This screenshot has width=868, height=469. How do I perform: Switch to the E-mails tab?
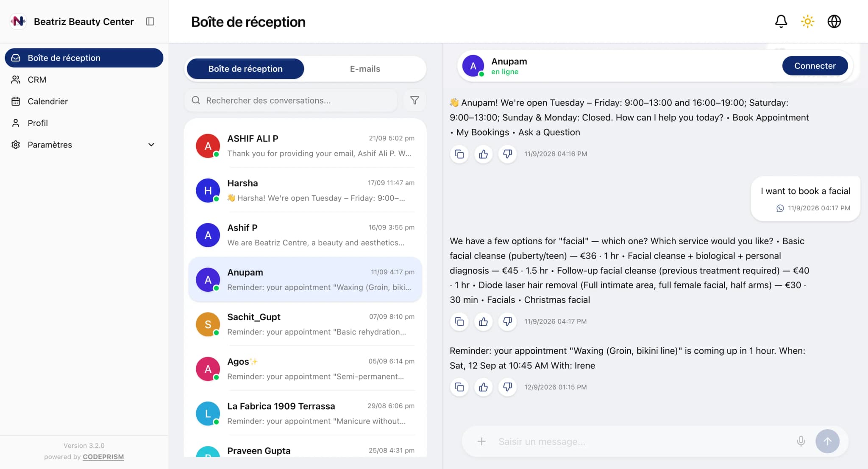(x=365, y=69)
